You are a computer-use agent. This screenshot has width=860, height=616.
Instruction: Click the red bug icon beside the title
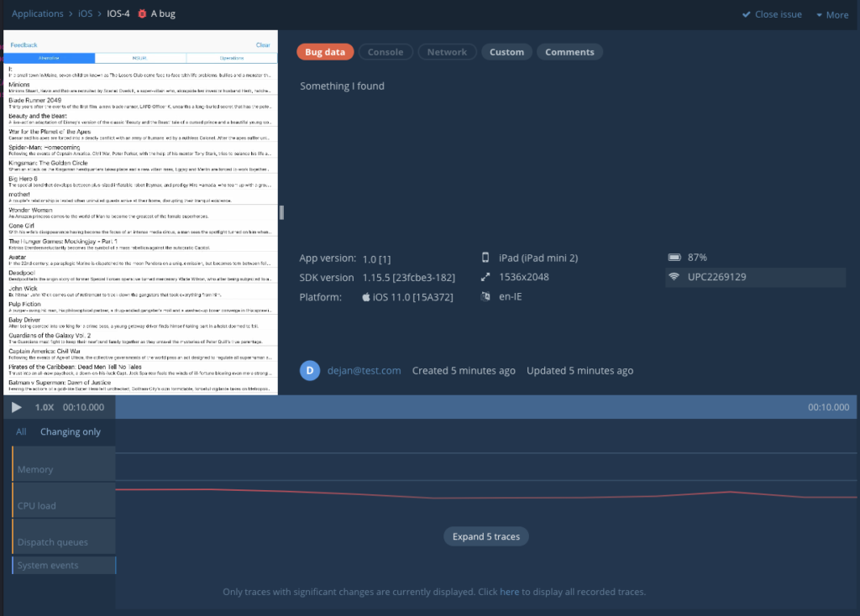(142, 14)
